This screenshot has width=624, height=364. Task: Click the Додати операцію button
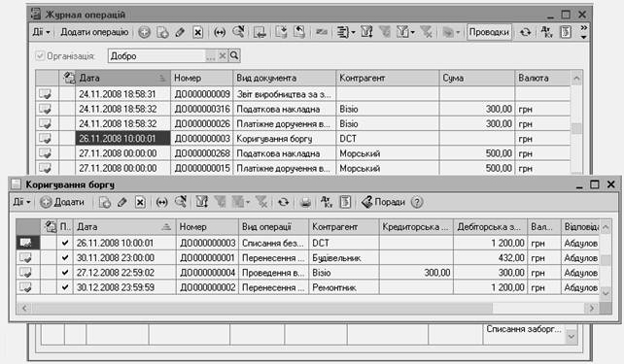tap(94, 32)
